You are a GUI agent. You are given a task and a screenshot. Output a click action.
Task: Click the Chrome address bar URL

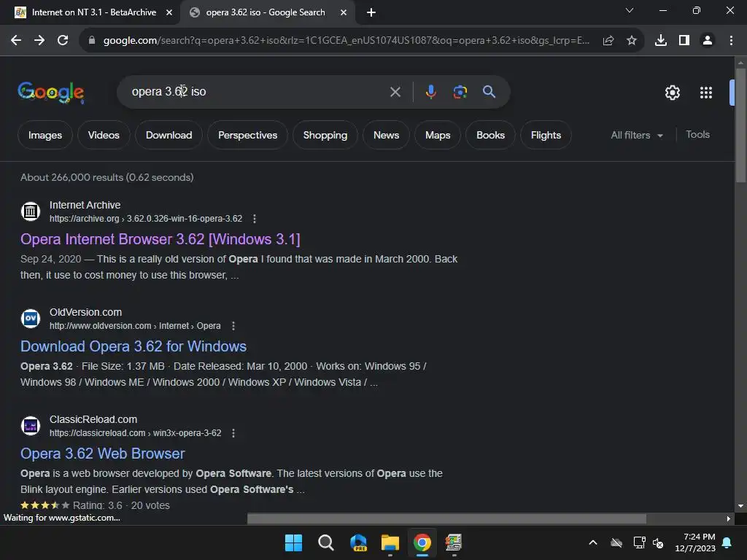[x=347, y=41]
